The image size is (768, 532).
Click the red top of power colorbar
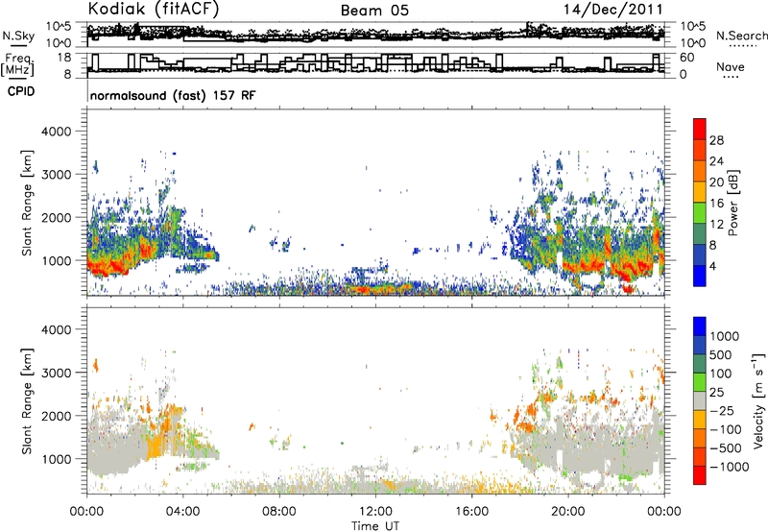[700, 130]
